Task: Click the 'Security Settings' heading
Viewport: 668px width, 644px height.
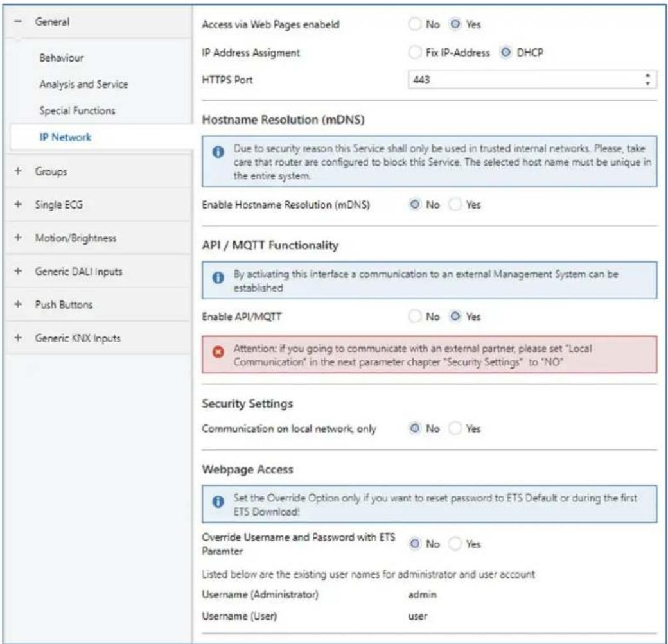Action: 247,403
